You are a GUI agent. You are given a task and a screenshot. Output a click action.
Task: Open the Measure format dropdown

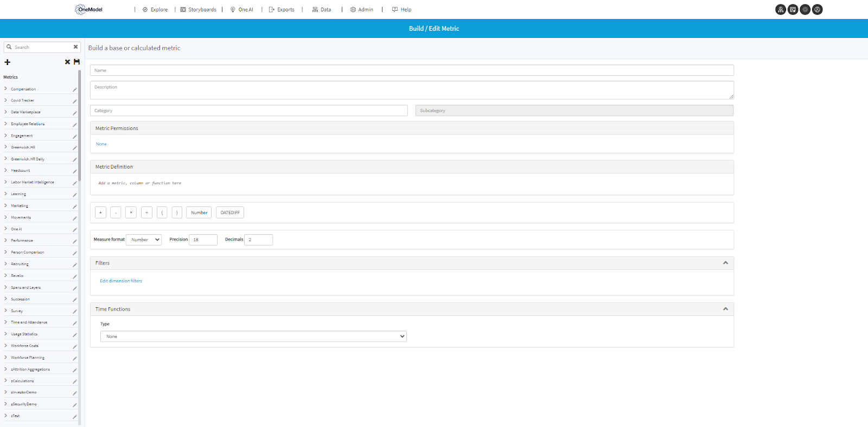[144, 240]
